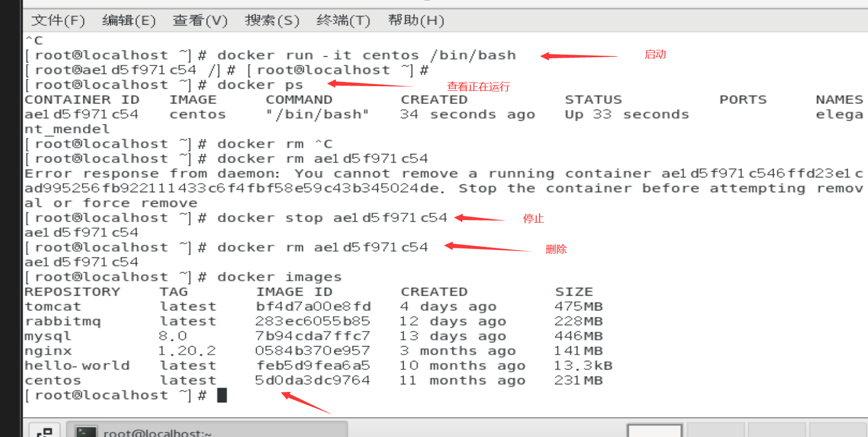Click size '13.3kB' of hello-world
Image resolution: width=868 pixels, height=437 pixels.
[584, 366]
